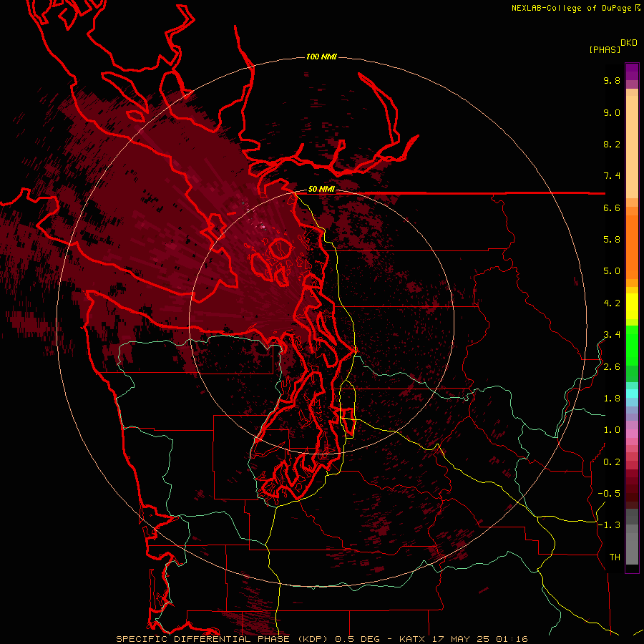Select the cyan color band near 1.8
This screenshot has height=644, width=644.
click(x=632, y=393)
